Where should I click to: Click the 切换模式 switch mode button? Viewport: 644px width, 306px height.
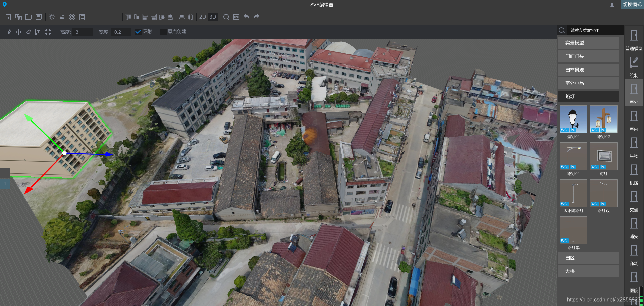coord(632,4)
